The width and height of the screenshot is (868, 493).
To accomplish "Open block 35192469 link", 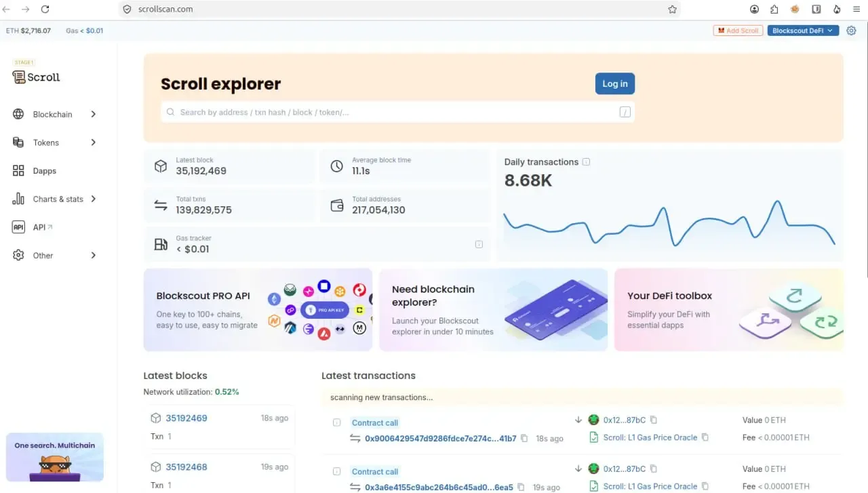I will 186,418.
